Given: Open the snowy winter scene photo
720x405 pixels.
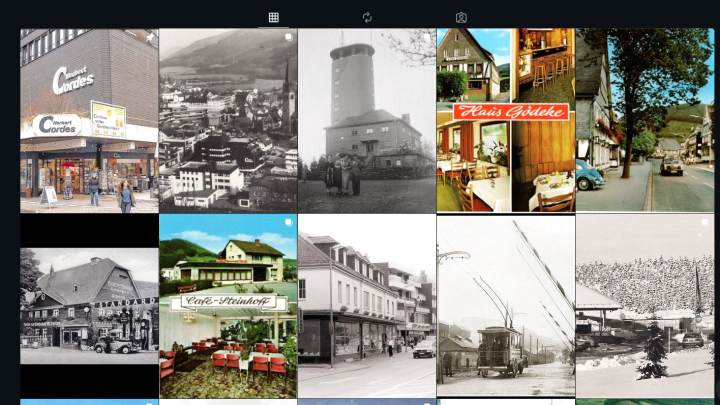Looking at the screenshot, I should tap(645, 306).
